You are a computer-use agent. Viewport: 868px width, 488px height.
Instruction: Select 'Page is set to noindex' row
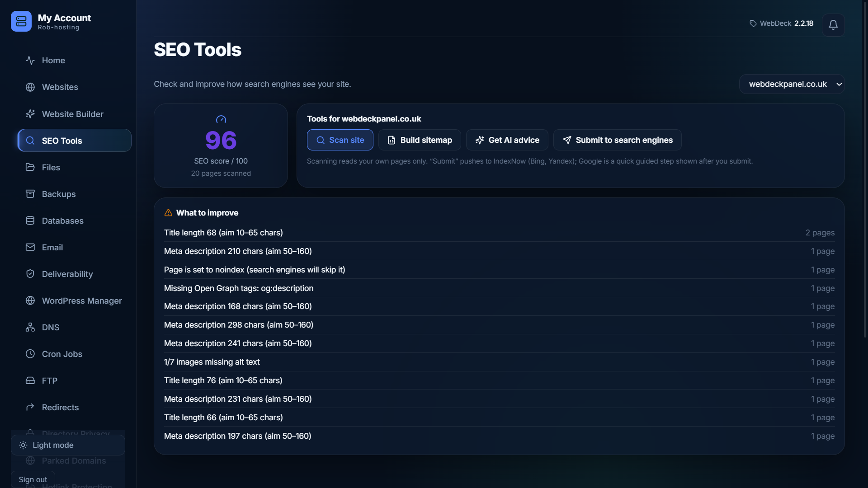click(x=499, y=270)
